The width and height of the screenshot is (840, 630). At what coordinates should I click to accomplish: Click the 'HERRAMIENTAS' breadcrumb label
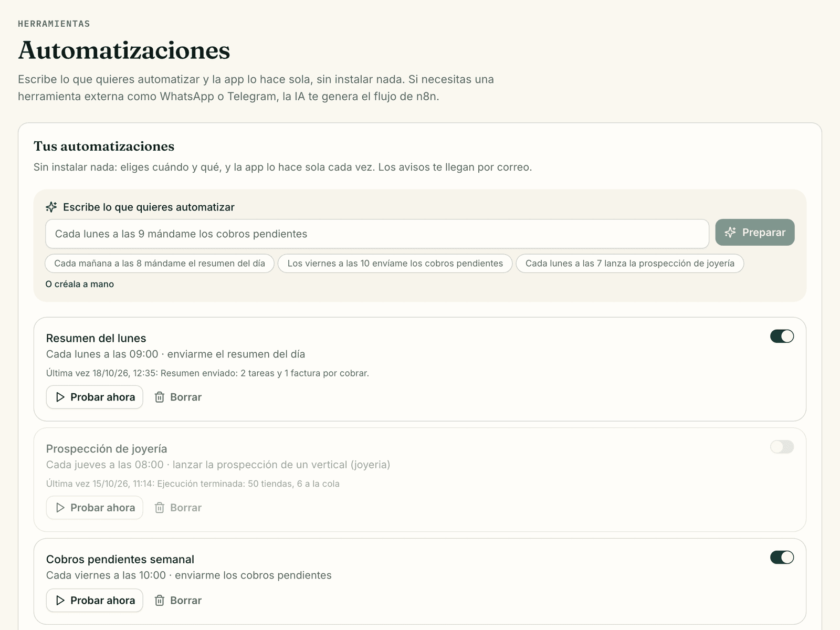coord(54,24)
